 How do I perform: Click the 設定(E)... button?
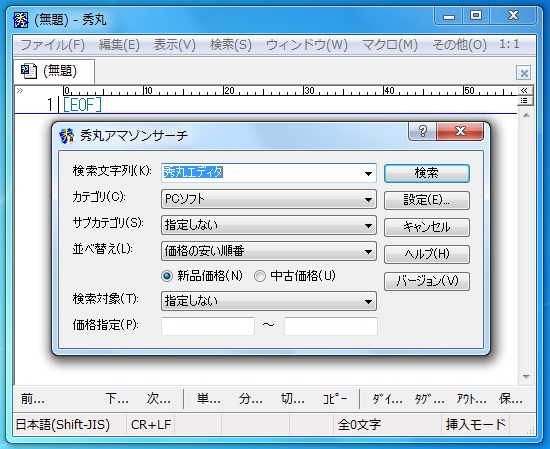[x=427, y=200]
